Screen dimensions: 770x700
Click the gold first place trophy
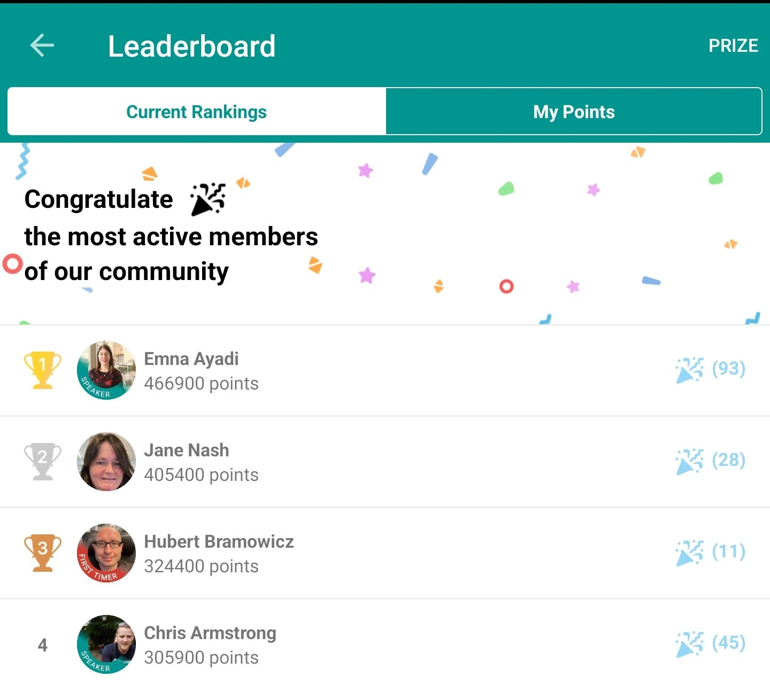pos(43,370)
